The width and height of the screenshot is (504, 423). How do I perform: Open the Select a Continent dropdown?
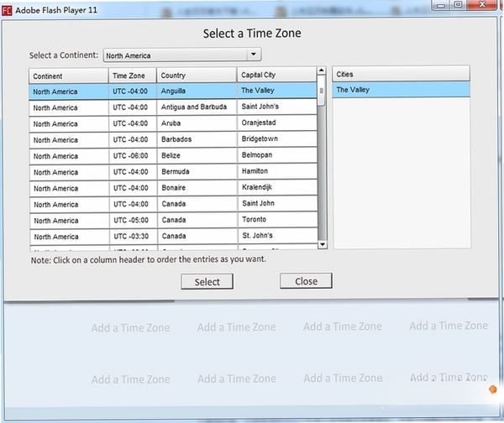pos(182,55)
